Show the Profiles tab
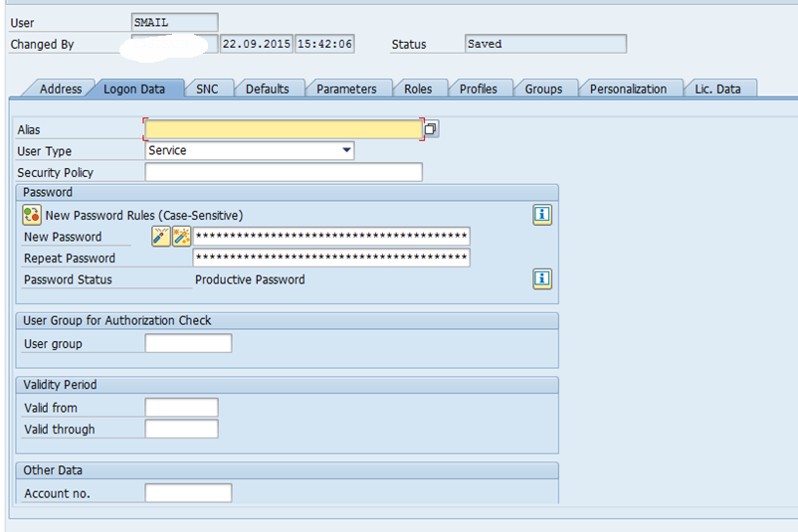Viewport: 798px width, 532px height. click(x=479, y=89)
